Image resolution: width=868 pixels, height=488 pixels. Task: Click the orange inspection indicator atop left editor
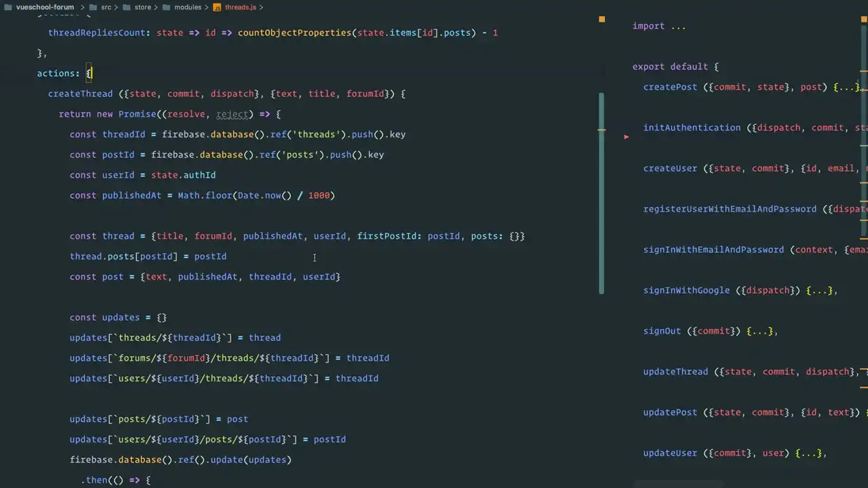pos(601,20)
